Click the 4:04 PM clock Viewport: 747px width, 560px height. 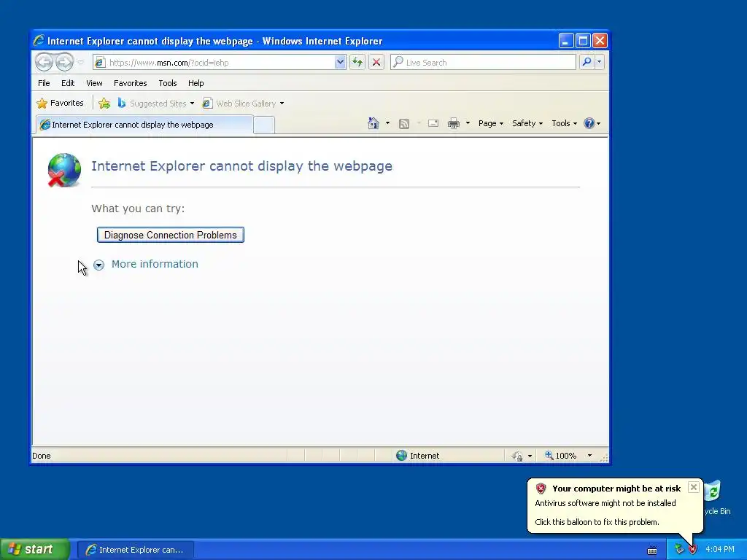(x=720, y=550)
